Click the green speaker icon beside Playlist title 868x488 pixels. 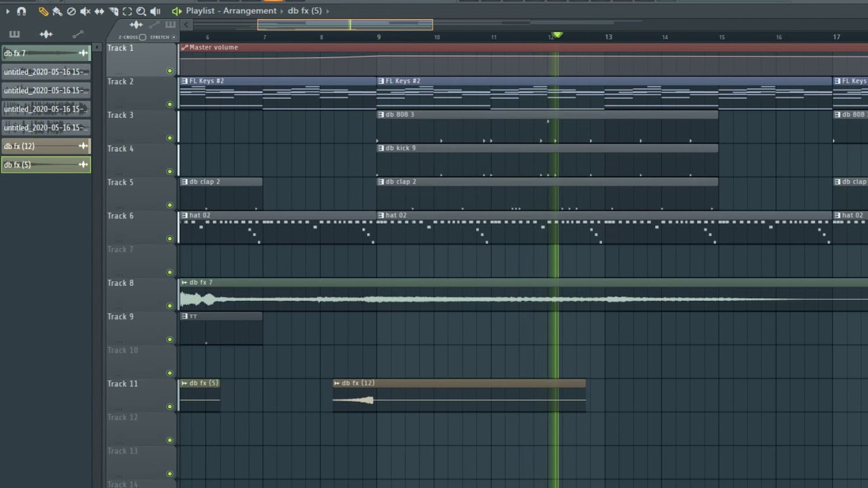(x=176, y=11)
